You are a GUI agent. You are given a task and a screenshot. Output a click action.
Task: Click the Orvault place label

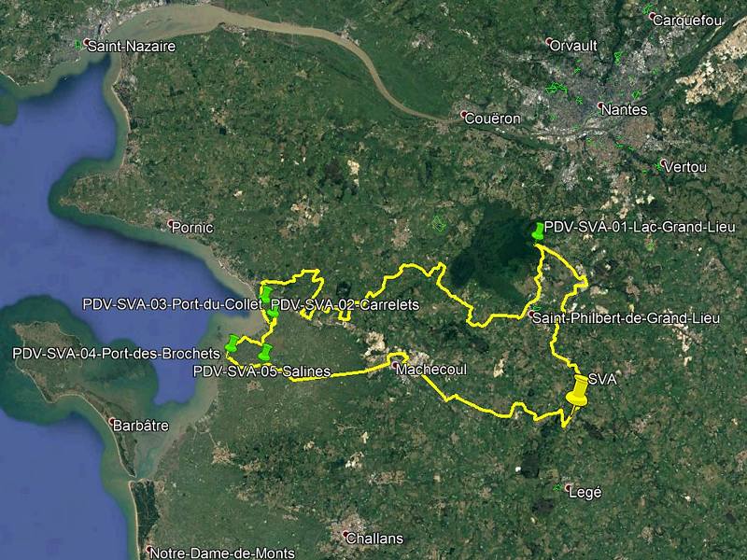click(x=573, y=46)
